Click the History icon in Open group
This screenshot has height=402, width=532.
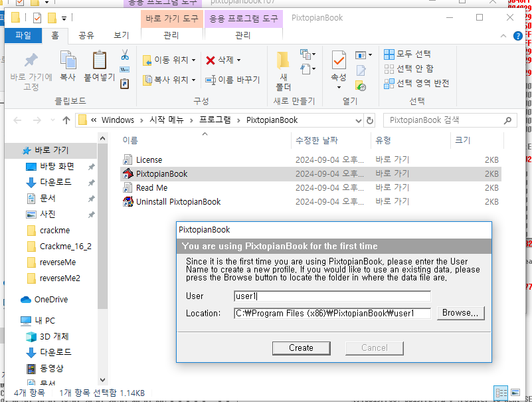(x=361, y=86)
